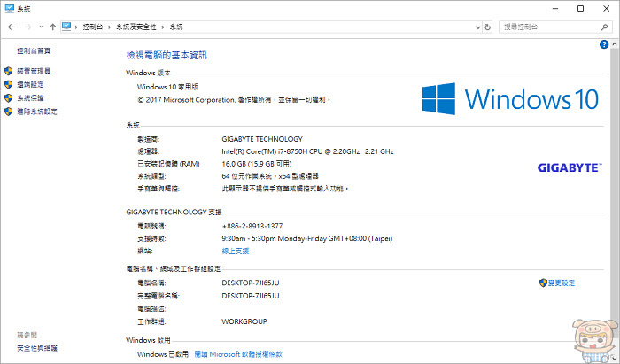The width and height of the screenshot is (620, 364).
Task: Select 控制台 in the address breadcrumb
Action: 93,27
